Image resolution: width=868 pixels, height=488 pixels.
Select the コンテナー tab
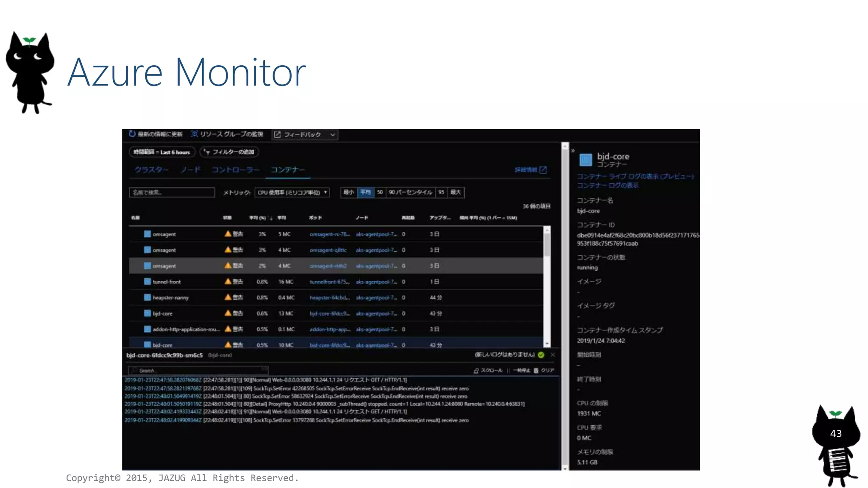(288, 170)
